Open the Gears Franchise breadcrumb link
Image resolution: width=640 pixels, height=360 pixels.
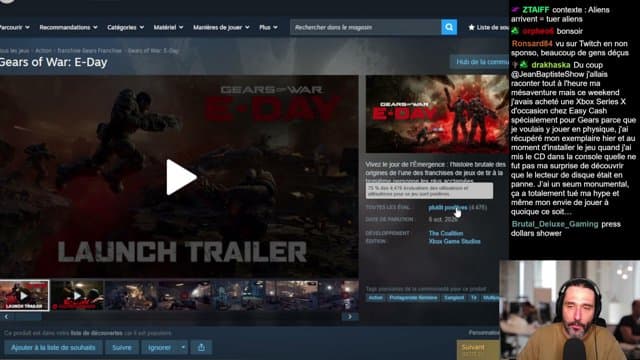tap(89, 51)
